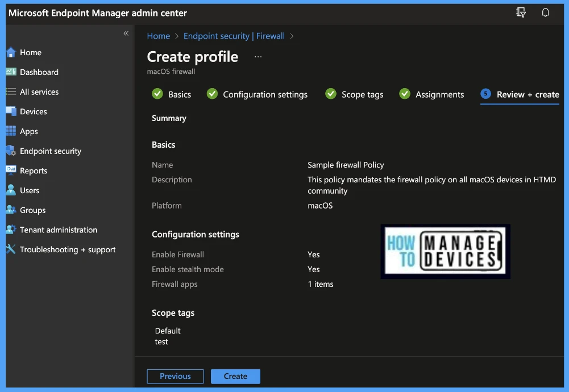
Task: Click the Users person icon
Action: click(x=11, y=190)
